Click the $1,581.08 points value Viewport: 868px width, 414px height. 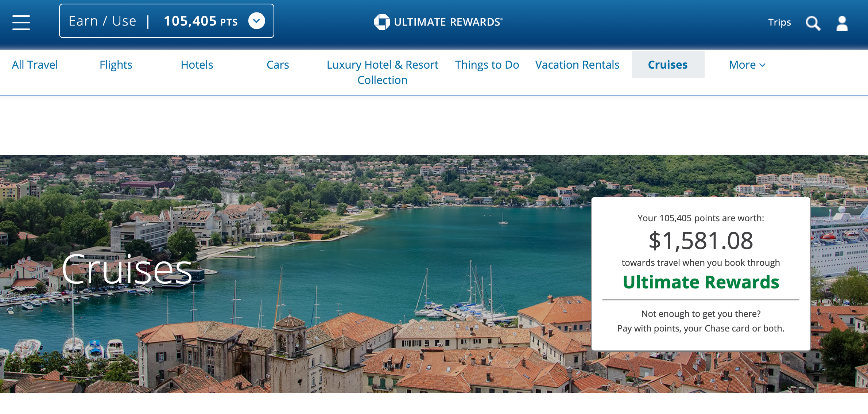point(701,241)
